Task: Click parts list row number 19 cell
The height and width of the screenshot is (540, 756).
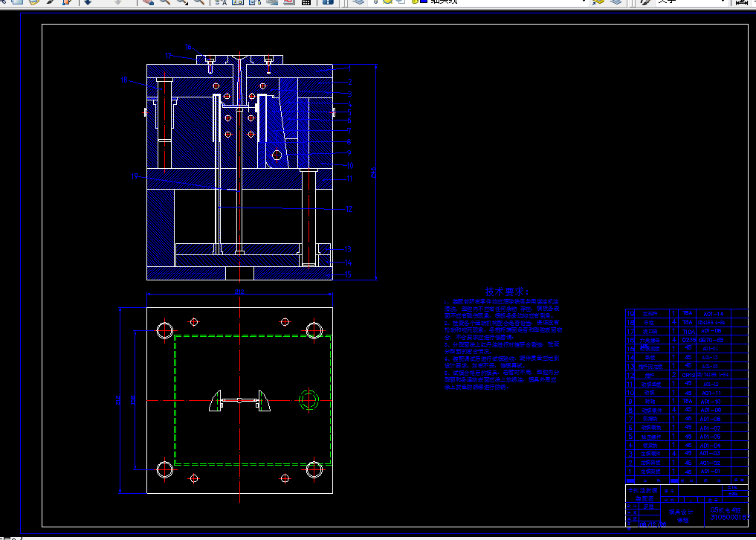Action: [x=630, y=314]
